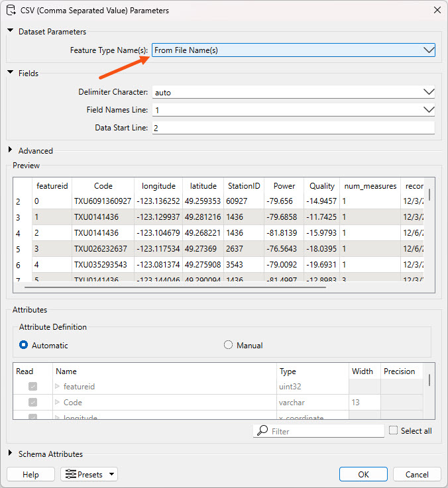This screenshot has width=448, height=488.
Task: Expand the Code attribute row
Action: click(57, 402)
